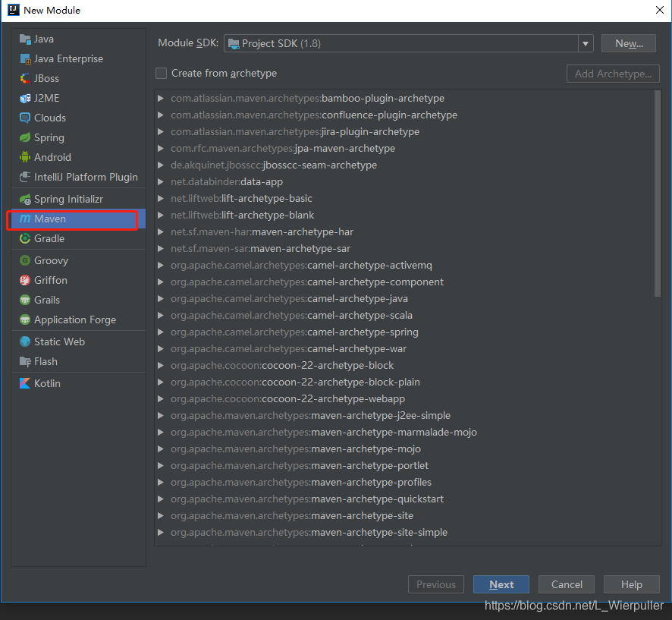
Task: Select the Grails icon
Action: [x=25, y=301]
